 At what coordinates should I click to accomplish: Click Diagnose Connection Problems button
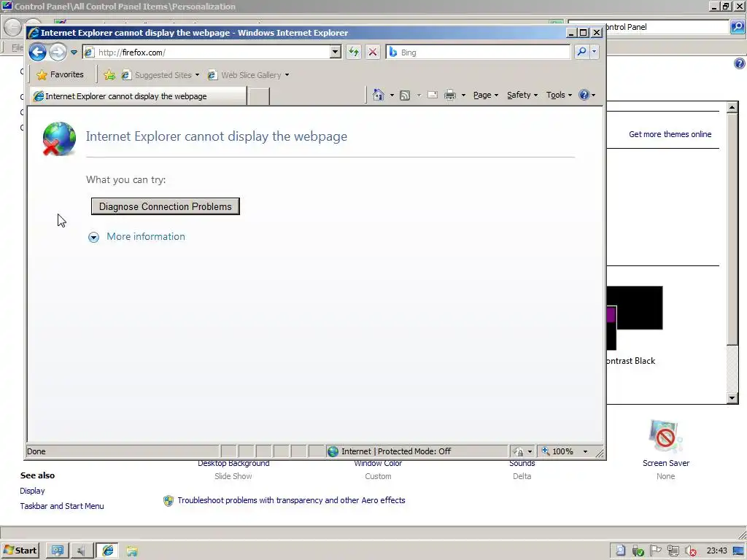pos(166,206)
